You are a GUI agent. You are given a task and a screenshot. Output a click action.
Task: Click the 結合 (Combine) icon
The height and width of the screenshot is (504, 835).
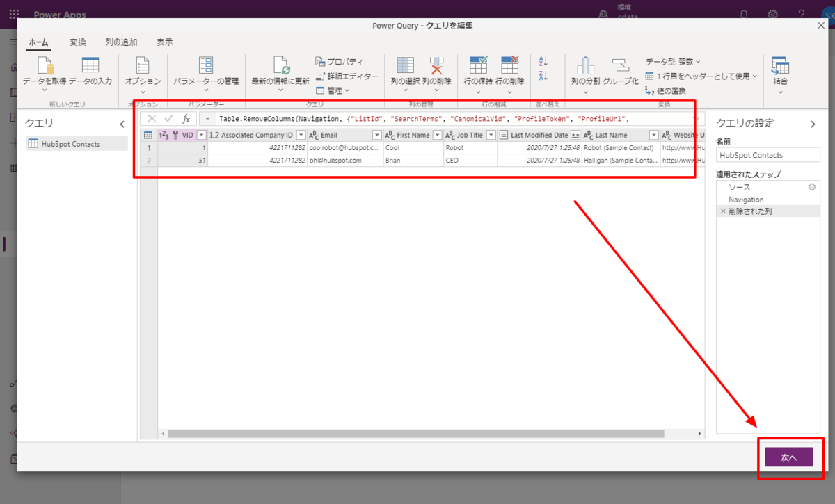tap(780, 65)
